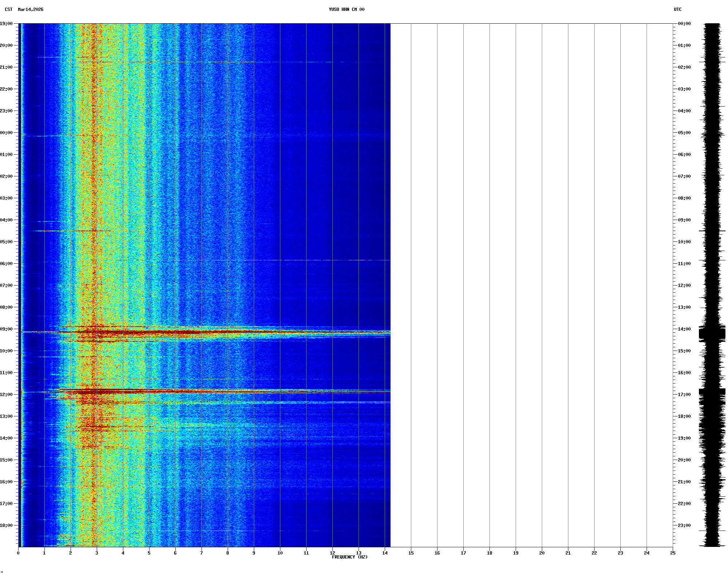Click the 17:00 UTC time tick label

[684, 395]
